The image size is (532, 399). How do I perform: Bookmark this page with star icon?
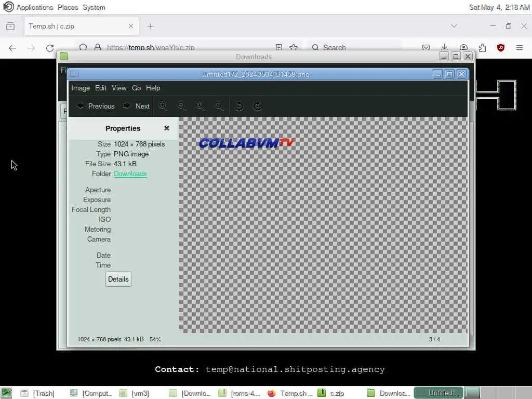point(294,47)
